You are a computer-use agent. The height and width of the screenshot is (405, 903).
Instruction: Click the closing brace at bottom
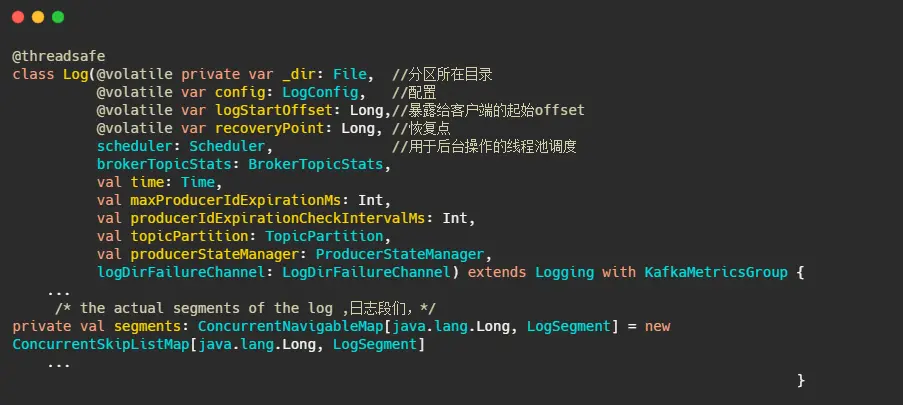(800, 380)
